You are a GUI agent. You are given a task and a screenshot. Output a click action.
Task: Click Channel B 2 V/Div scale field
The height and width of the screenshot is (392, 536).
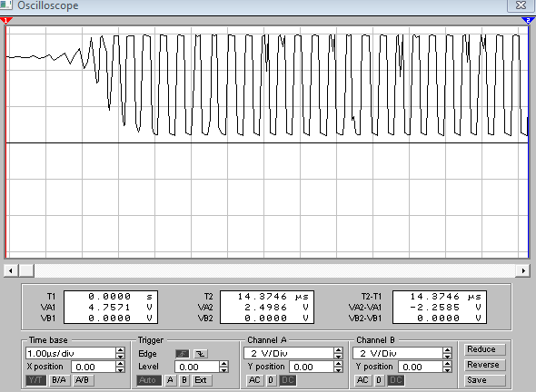click(398, 353)
